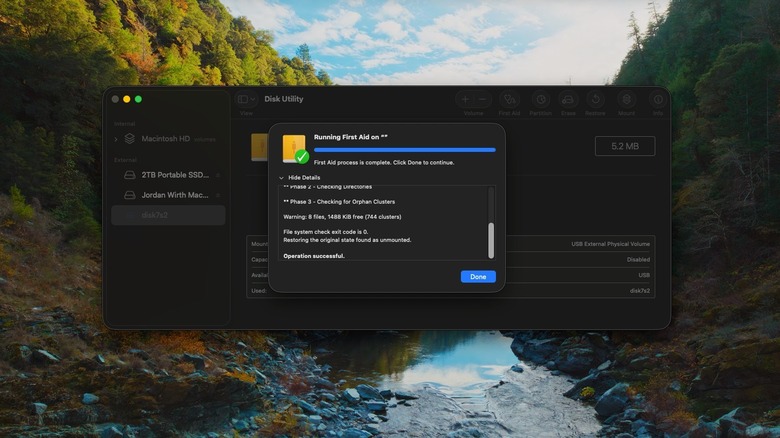The width and height of the screenshot is (780, 438).
Task: Click the Info toolbar icon
Action: coord(658,100)
